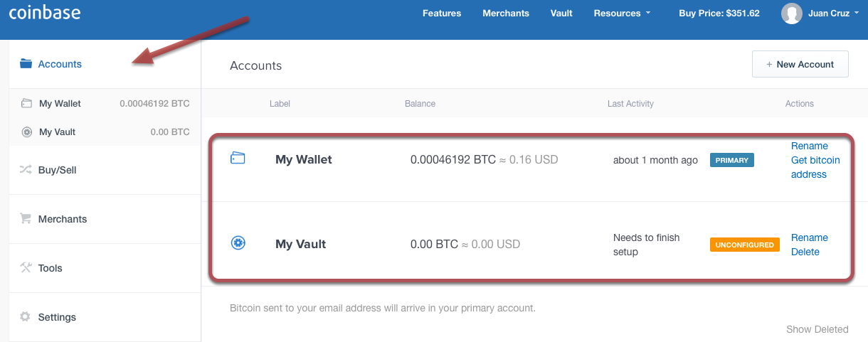
Task: Click Get bitcoin address link
Action: tap(815, 167)
